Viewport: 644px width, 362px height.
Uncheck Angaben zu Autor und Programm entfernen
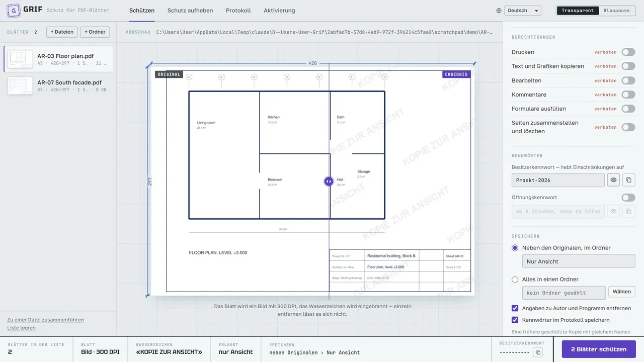[x=515, y=308]
